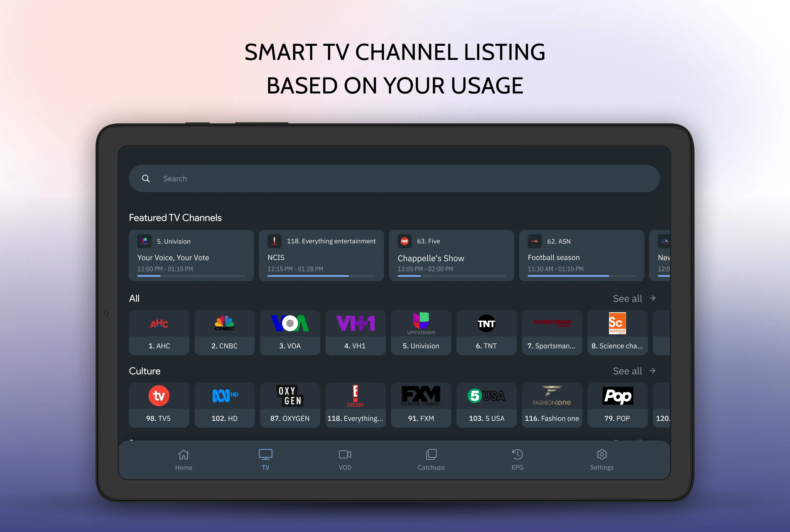Image resolution: width=790 pixels, height=532 pixels.
Task: Click the 'Culture' section heading
Action: coord(145,371)
